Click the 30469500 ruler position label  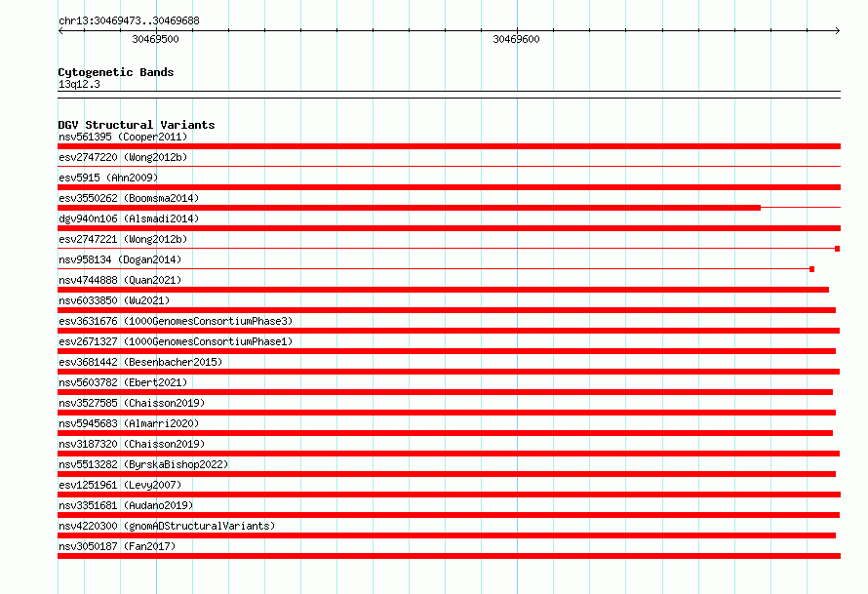point(155,39)
